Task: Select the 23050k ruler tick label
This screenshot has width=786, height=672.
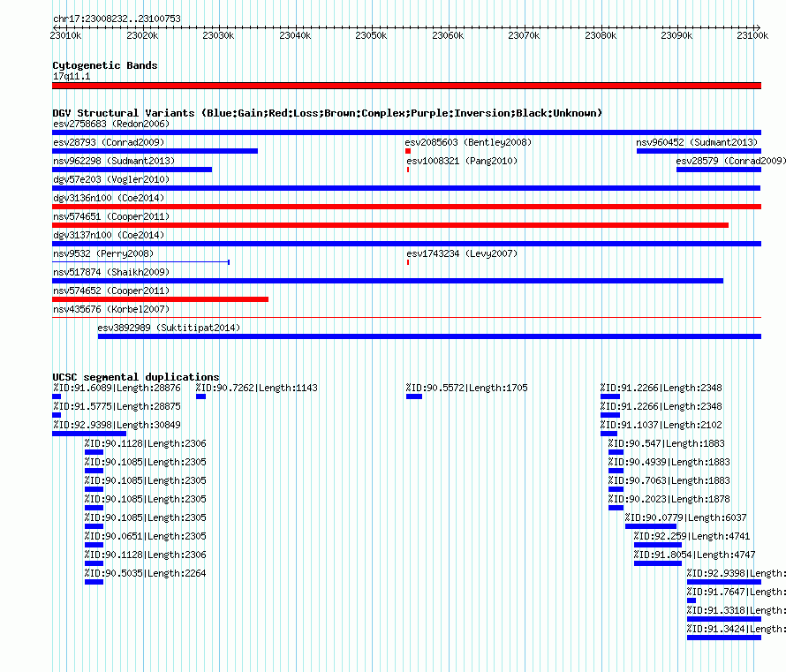Action: coord(371,35)
